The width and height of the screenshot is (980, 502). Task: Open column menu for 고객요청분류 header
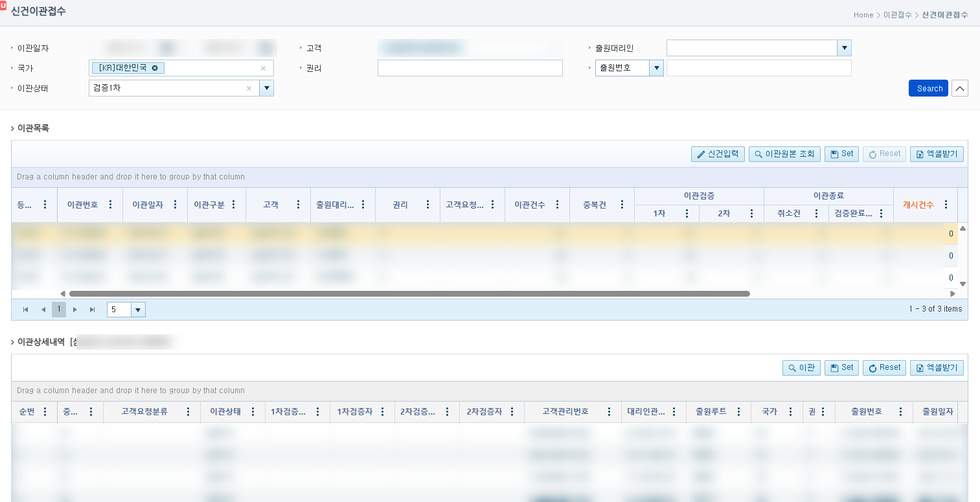pos(188,412)
